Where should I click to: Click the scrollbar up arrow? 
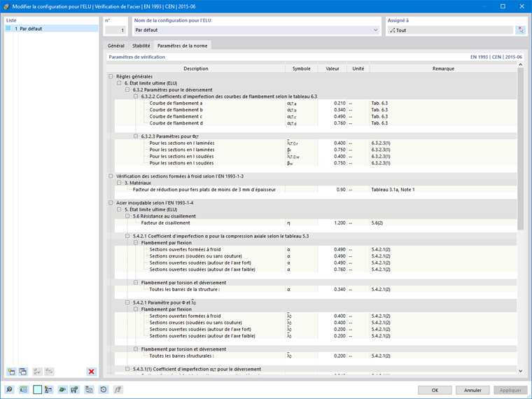click(521, 64)
